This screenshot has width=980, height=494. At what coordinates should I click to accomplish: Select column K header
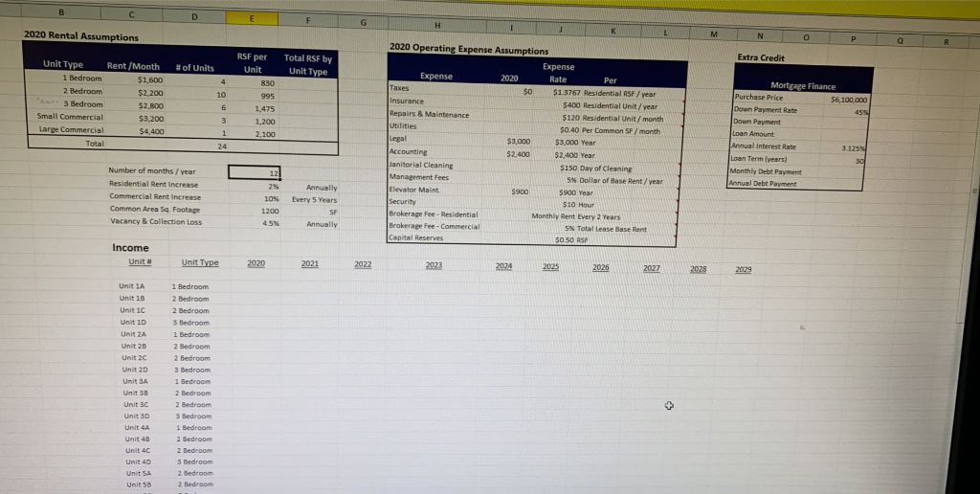pos(613,30)
